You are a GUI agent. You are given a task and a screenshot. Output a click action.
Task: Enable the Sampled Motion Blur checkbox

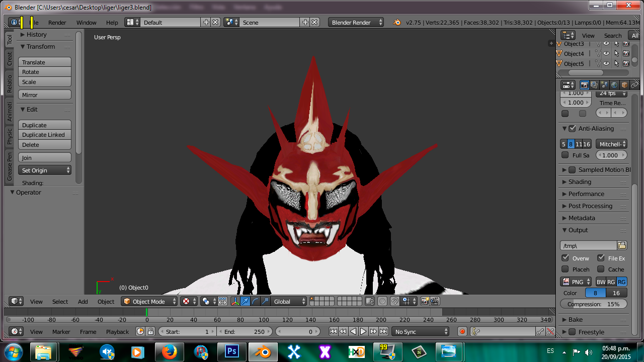point(572,169)
